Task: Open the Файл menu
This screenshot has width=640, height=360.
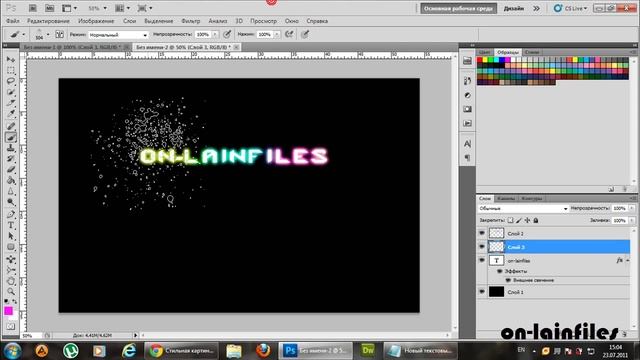Action: click(x=13, y=21)
